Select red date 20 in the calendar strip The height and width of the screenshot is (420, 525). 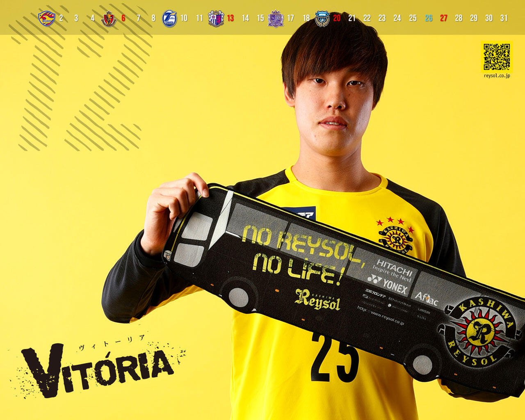[337, 18]
